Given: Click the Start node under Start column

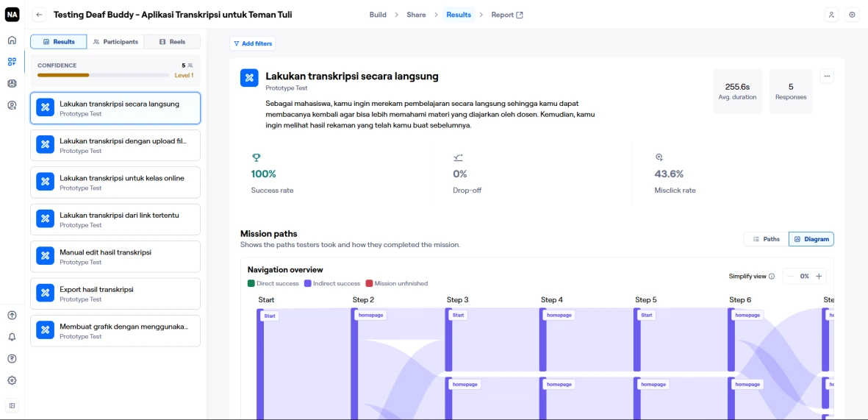Looking at the screenshot, I should pyautogui.click(x=270, y=316).
